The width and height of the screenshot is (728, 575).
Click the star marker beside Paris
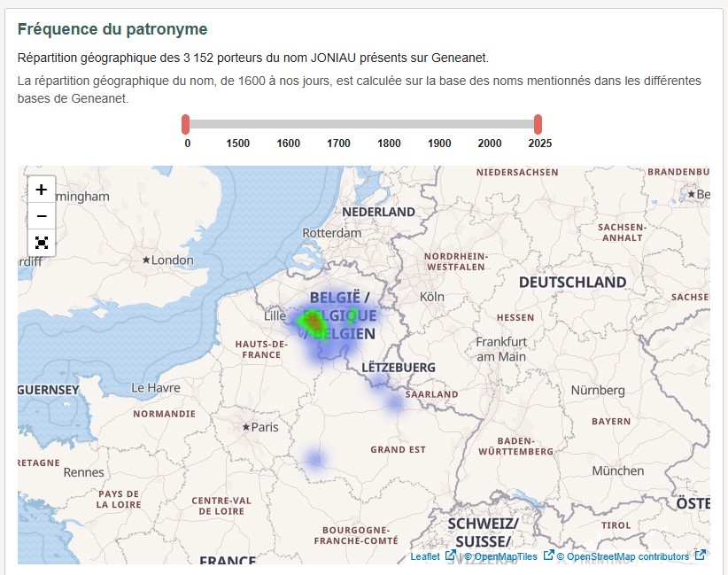(246, 427)
